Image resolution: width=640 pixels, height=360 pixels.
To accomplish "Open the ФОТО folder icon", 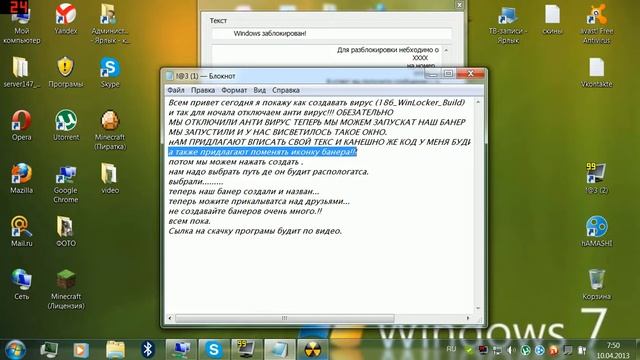I will (66, 231).
